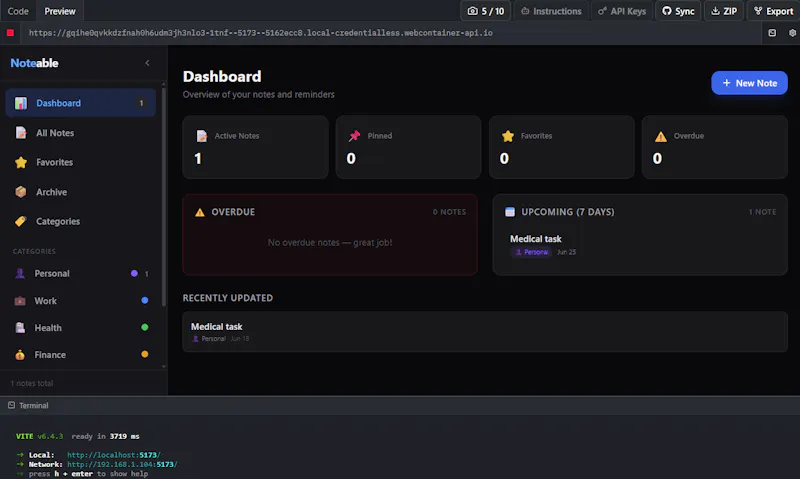This screenshot has height=479, width=800.
Task: Switch to the Preview tab
Action: pos(60,11)
